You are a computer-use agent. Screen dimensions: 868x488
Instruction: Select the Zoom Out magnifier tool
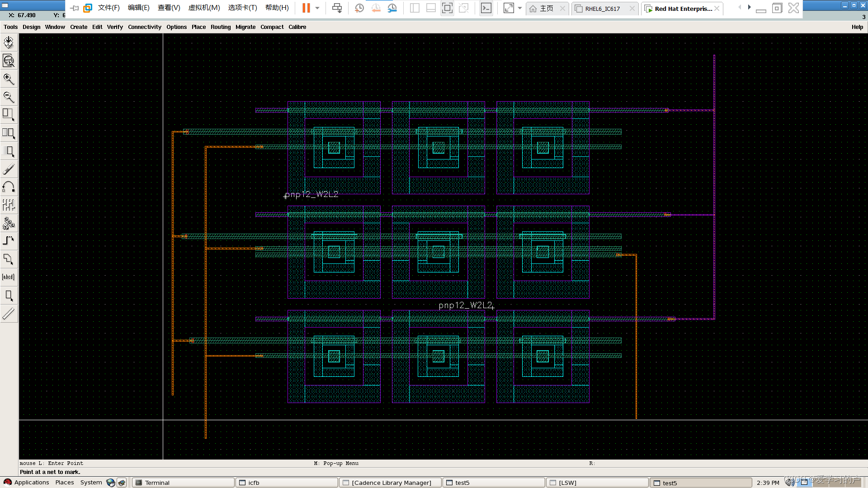(x=9, y=97)
